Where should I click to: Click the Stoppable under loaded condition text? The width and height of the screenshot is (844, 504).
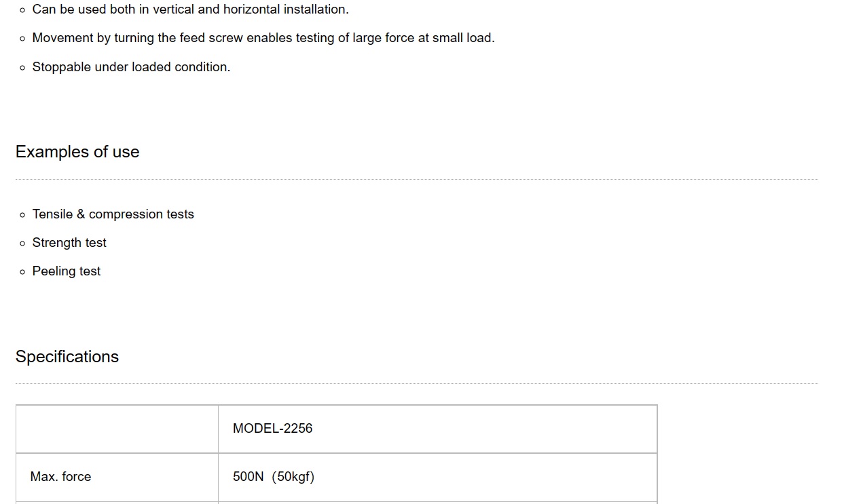131,67
